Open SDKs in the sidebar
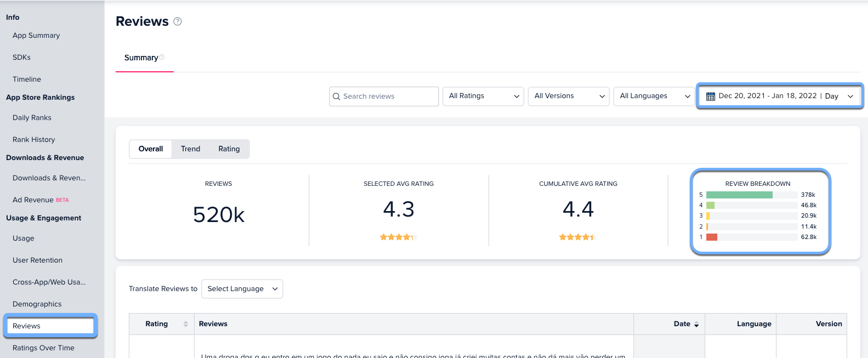This screenshot has height=358, width=868. tap(22, 57)
